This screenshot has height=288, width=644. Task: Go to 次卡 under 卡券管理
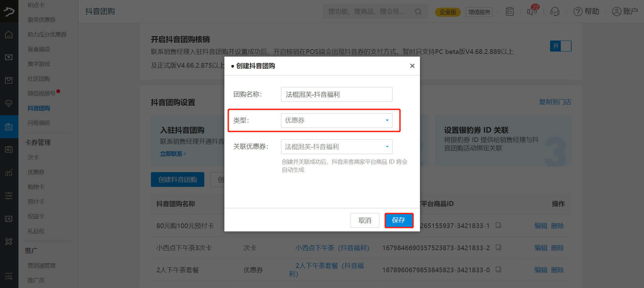click(33, 158)
